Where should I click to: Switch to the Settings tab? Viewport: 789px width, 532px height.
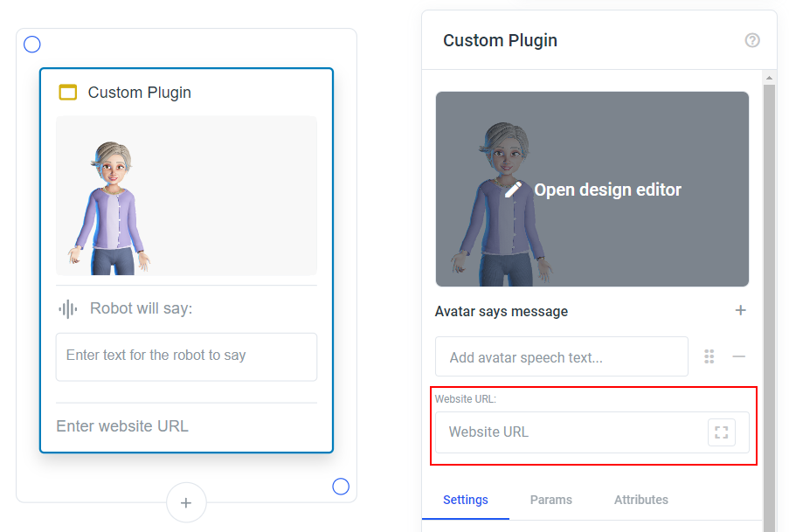tap(466, 500)
